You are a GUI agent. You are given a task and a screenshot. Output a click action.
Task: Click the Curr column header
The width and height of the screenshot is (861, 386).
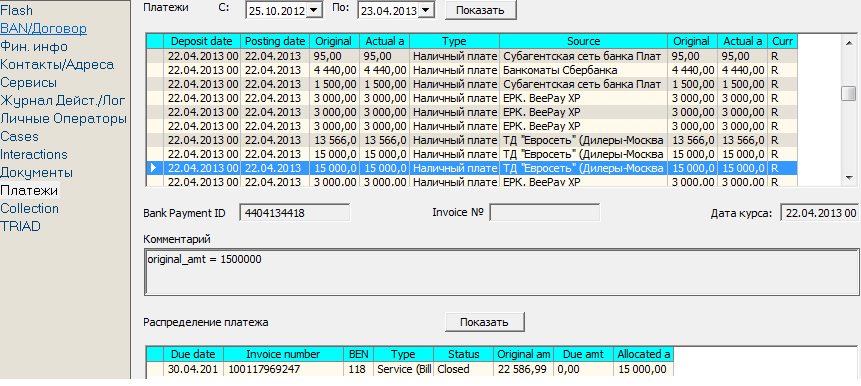tap(782, 41)
